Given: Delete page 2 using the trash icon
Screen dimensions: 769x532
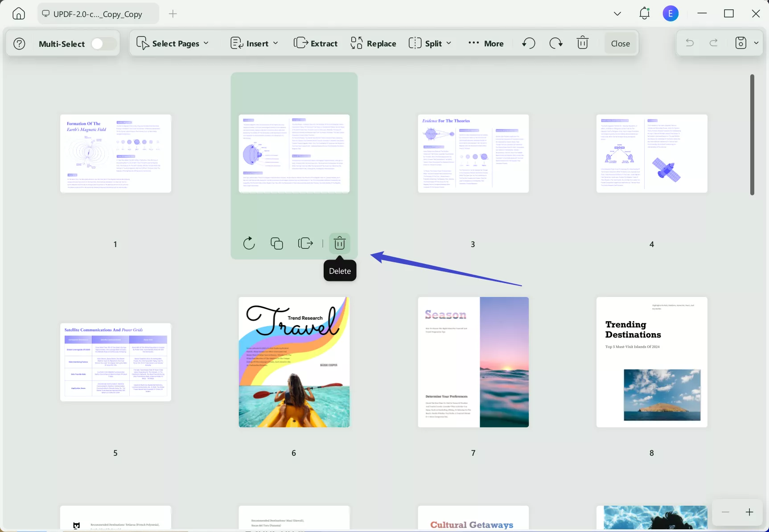Looking at the screenshot, I should pos(339,243).
